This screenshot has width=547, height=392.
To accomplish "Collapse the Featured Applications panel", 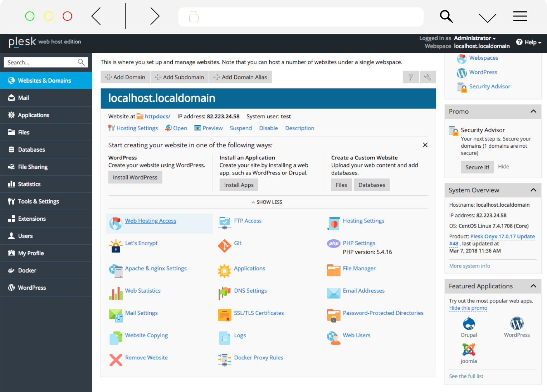I will click(x=533, y=286).
